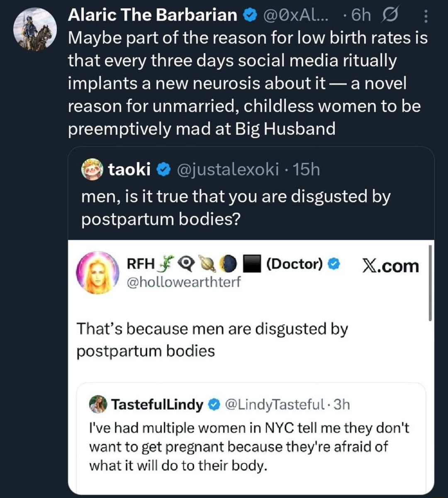Open the @justalexoki handle
The image size is (448, 498).
click(x=228, y=169)
